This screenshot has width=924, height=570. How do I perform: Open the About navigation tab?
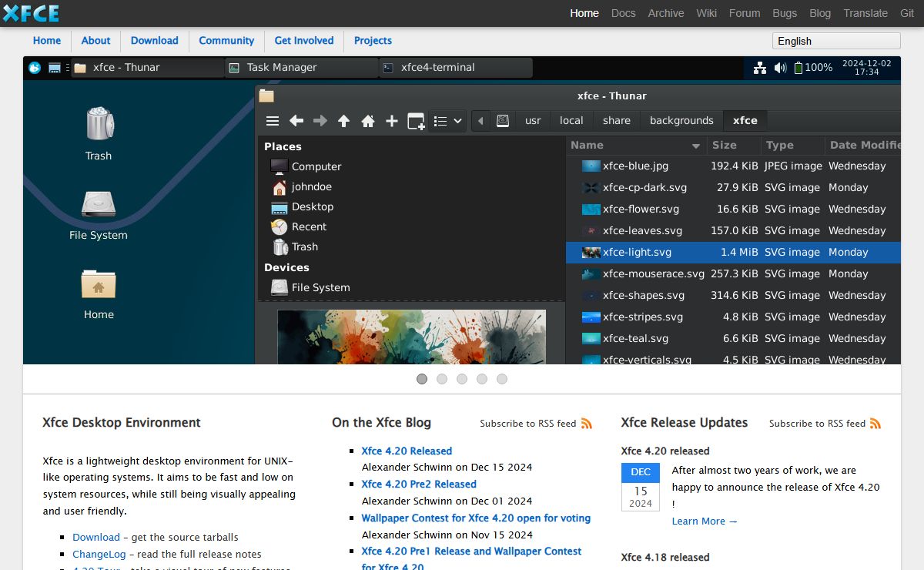coord(96,41)
